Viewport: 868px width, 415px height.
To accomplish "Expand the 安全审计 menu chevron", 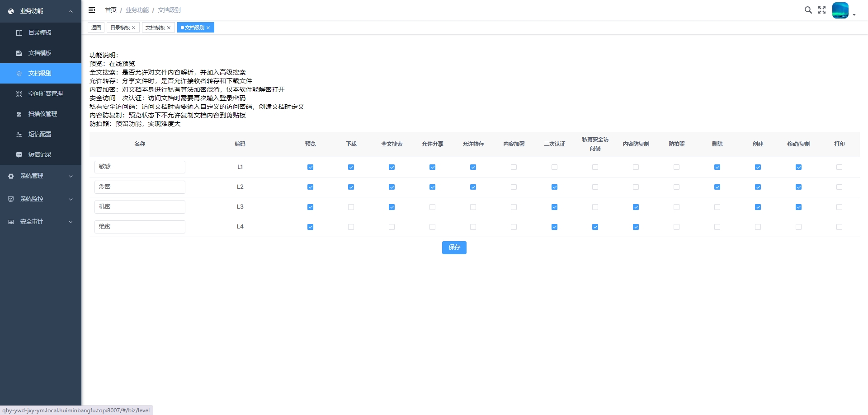I will pos(71,222).
